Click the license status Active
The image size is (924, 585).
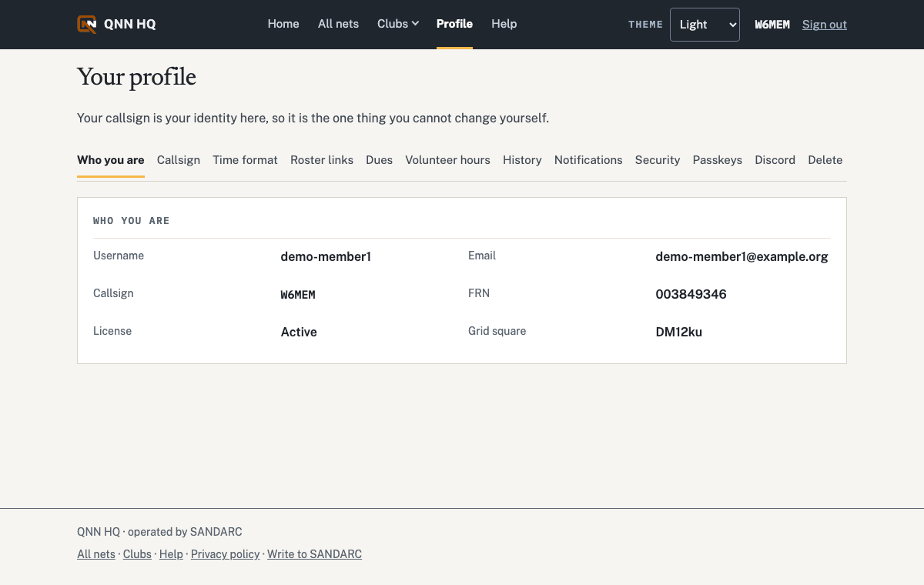click(299, 333)
